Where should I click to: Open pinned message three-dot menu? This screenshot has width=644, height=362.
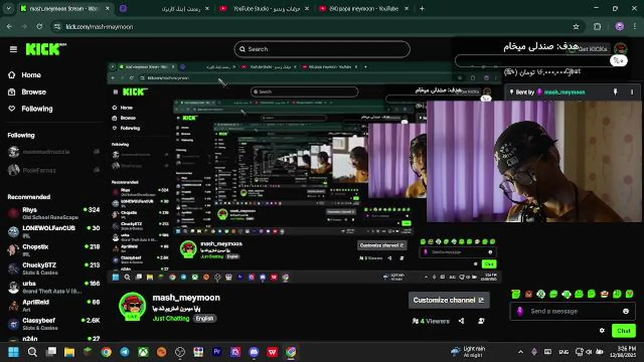click(632, 93)
